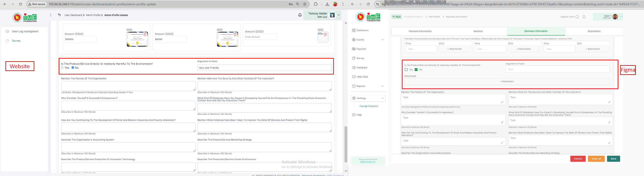The width and height of the screenshot is (644, 176).
Task: Tick the Yes checkbox in the Figma design
Action: tap(406, 70)
